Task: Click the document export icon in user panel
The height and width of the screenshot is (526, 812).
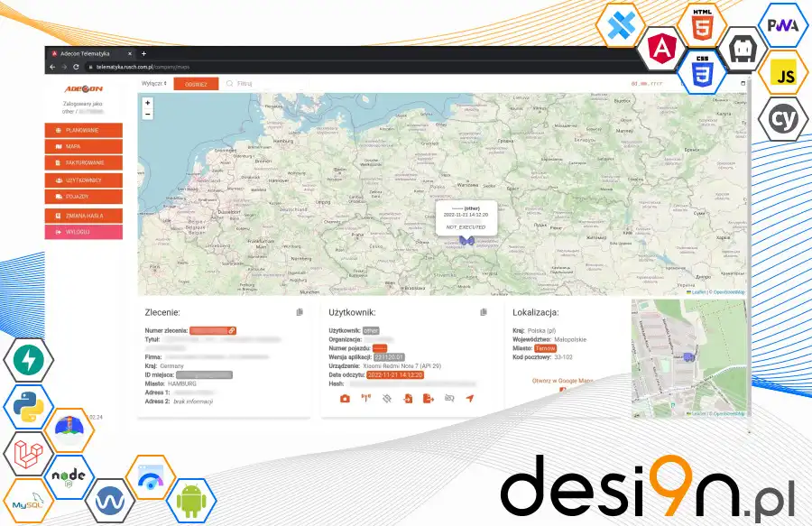Action: tap(429, 400)
